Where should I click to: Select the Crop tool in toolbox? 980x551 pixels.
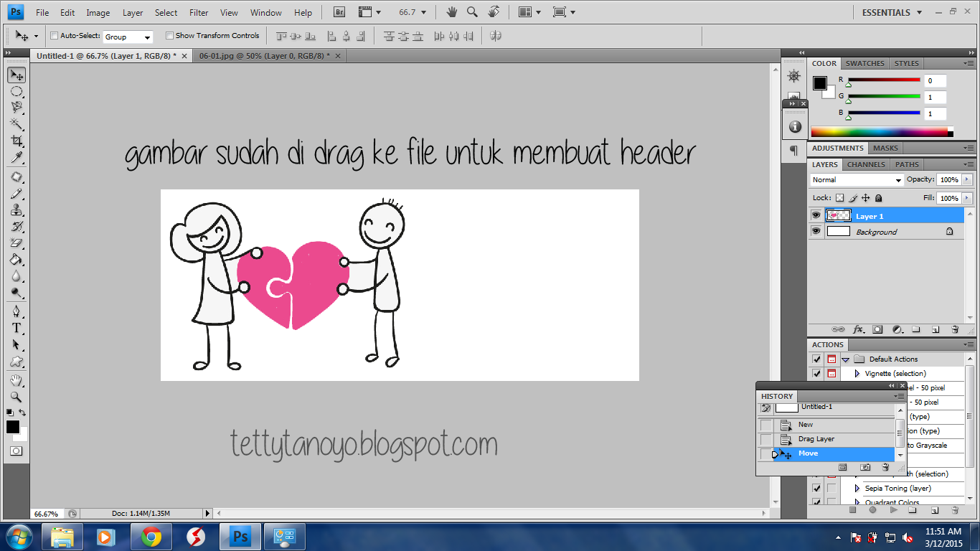point(16,141)
